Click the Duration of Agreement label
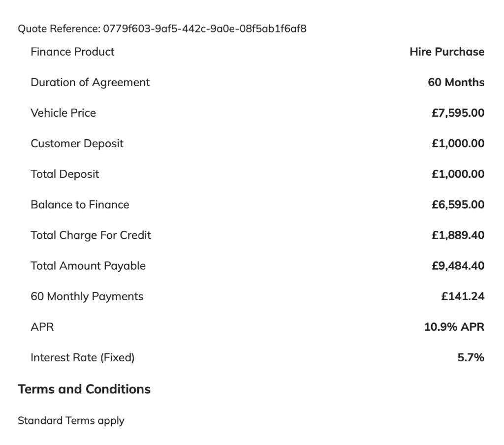The width and height of the screenshot is (504, 445). coord(90,82)
